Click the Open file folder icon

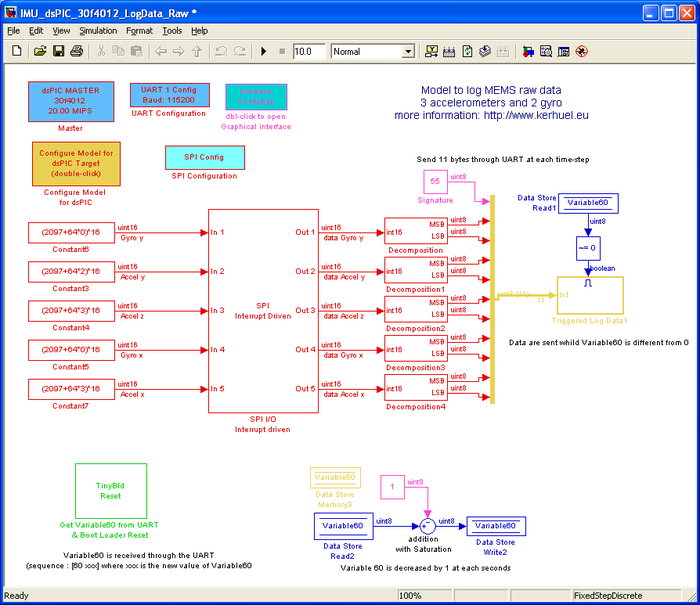[40, 51]
